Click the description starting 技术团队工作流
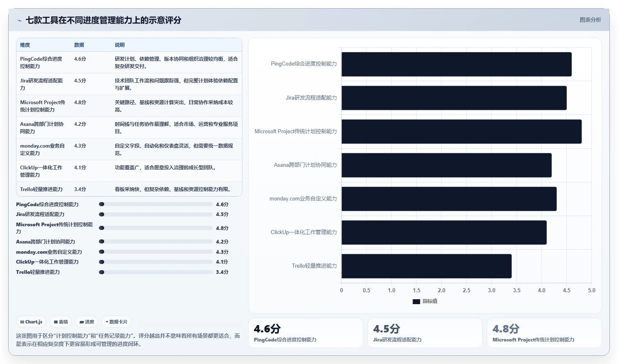 point(176,84)
